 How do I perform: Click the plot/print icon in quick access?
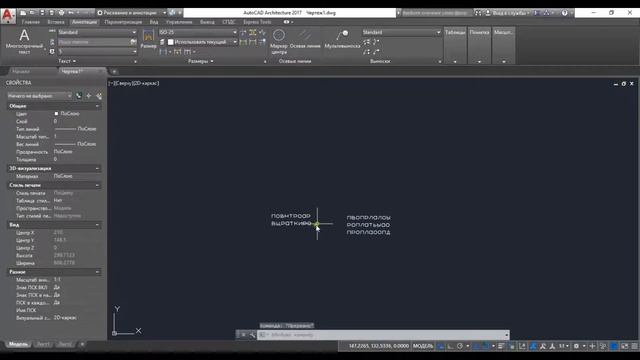tap(61, 13)
